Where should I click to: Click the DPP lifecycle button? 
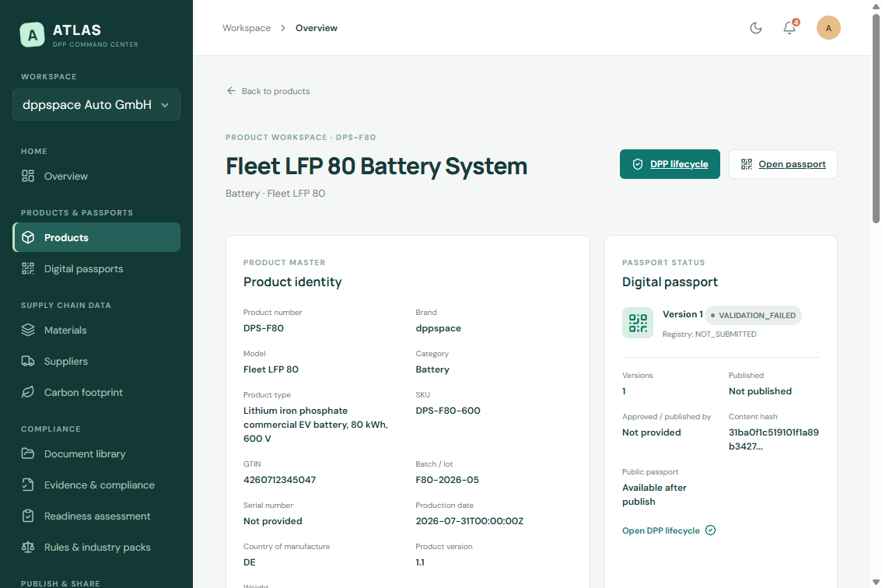(x=670, y=164)
